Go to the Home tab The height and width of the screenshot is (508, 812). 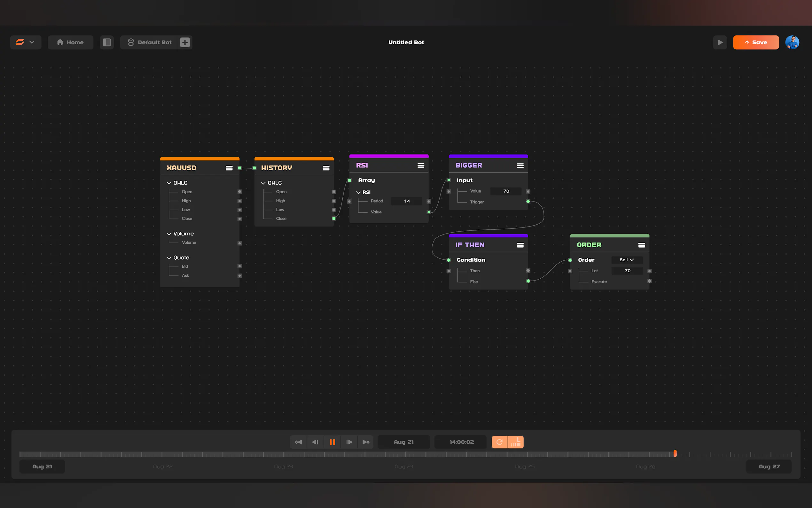71,42
